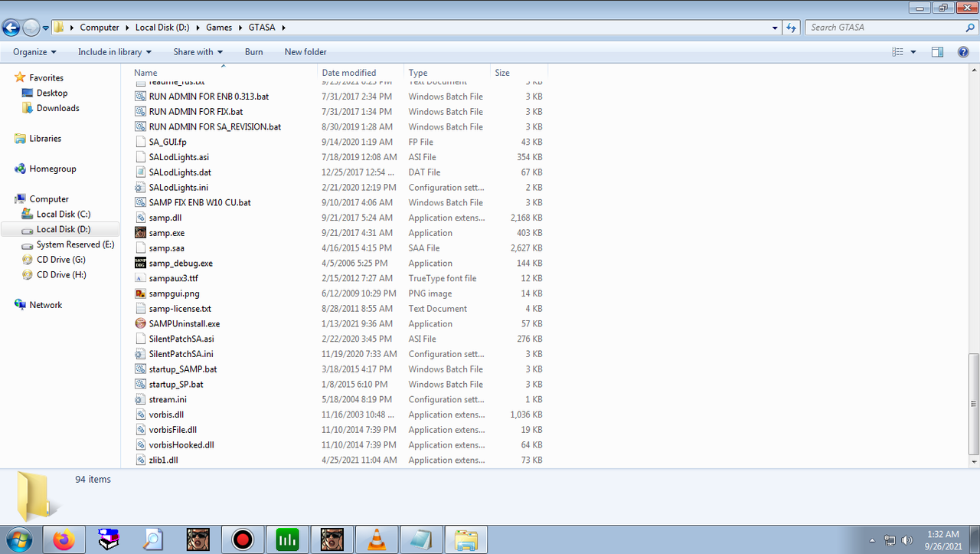Select the samp.exe application icon
Image resolution: width=980 pixels, height=554 pixels.
click(x=140, y=233)
